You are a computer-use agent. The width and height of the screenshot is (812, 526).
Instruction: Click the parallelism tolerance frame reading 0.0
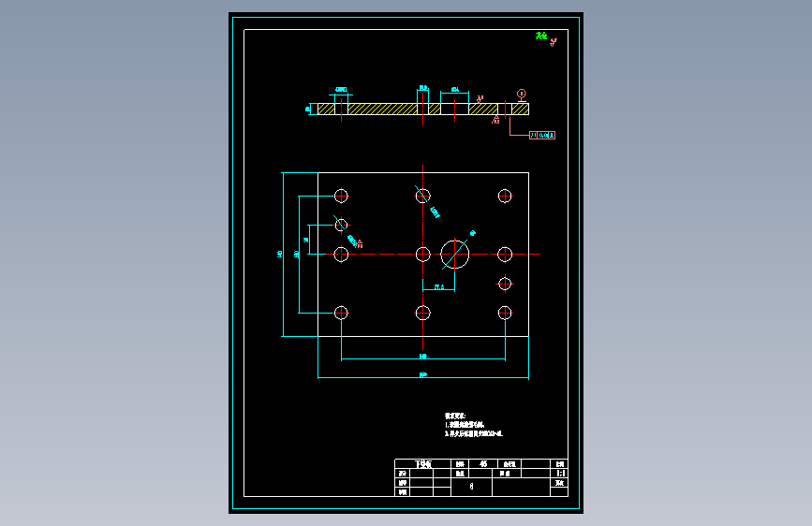542,135
